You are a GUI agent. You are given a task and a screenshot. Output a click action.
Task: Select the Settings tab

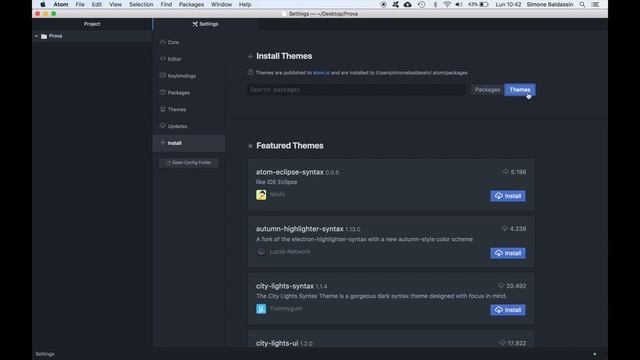click(205, 24)
